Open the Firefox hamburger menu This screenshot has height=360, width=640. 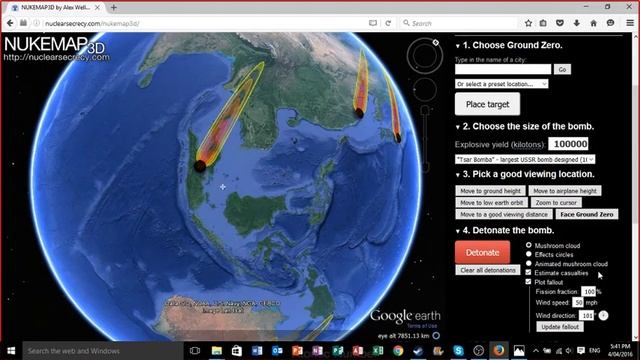pyautogui.click(x=630, y=23)
